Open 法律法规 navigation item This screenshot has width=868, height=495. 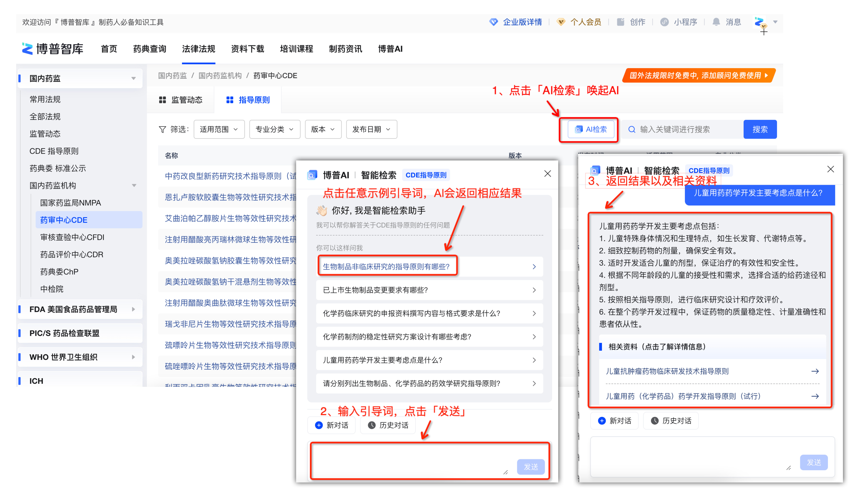(199, 49)
